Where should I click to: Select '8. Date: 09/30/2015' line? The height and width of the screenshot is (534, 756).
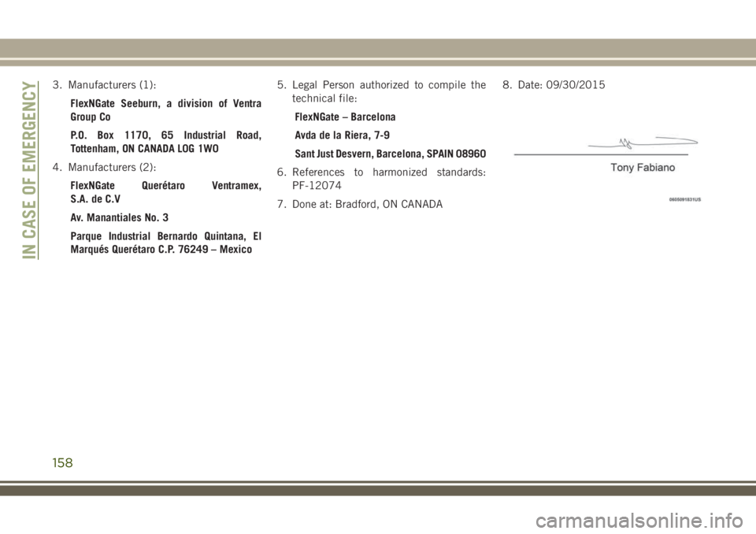pos(554,85)
